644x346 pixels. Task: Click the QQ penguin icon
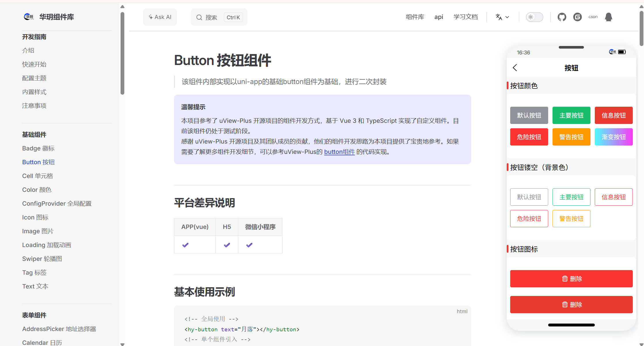tap(608, 17)
